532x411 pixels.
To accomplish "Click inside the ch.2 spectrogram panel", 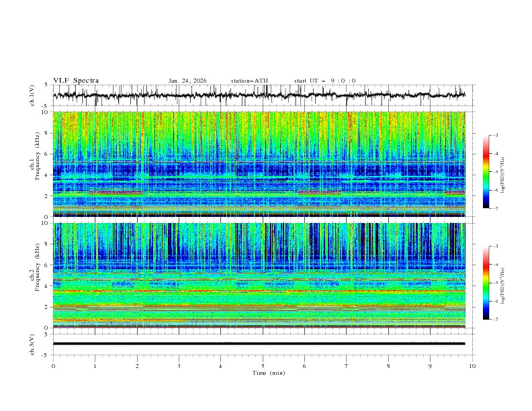I will 259,275.
